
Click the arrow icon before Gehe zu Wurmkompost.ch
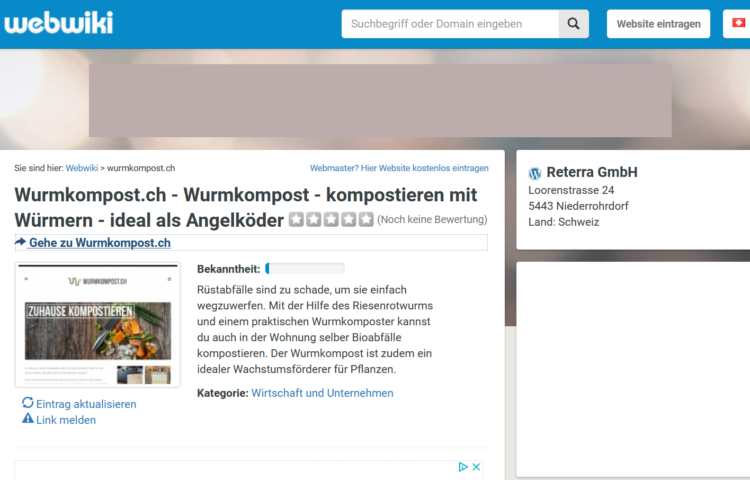coord(21,242)
